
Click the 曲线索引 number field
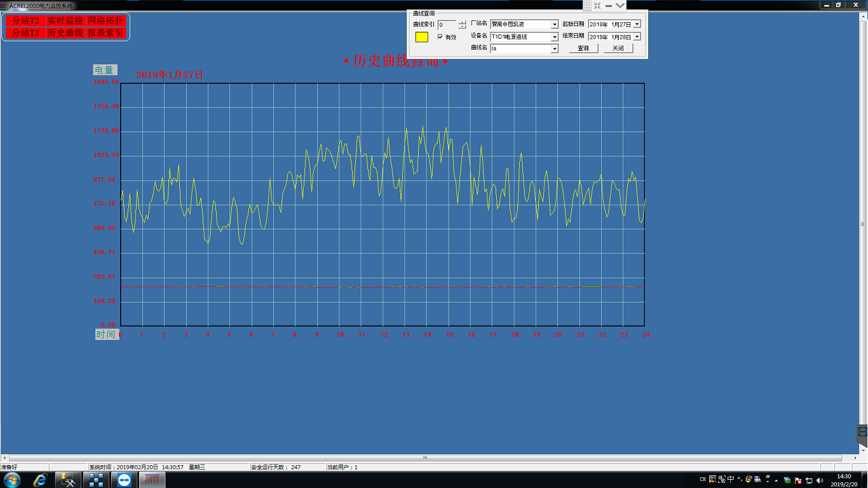pyautogui.click(x=447, y=25)
